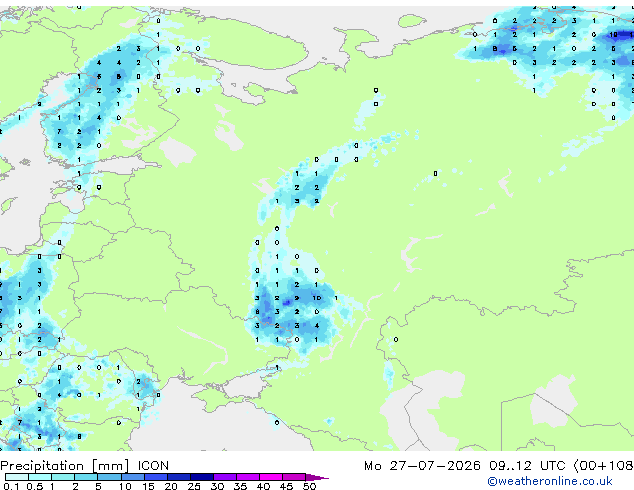Viewport: 634px width, 490px height.
Task: Pick the 5–10 mm legend color swatch
Action: (109, 477)
